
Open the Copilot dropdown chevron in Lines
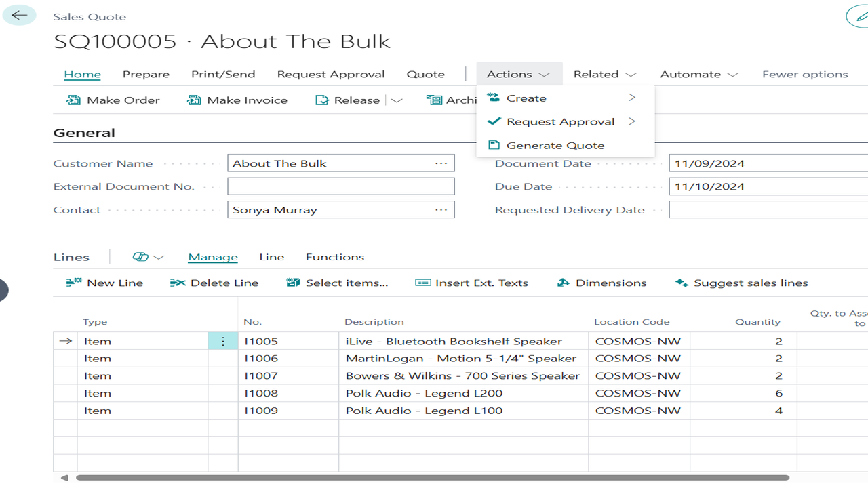[x=159, y=258]
